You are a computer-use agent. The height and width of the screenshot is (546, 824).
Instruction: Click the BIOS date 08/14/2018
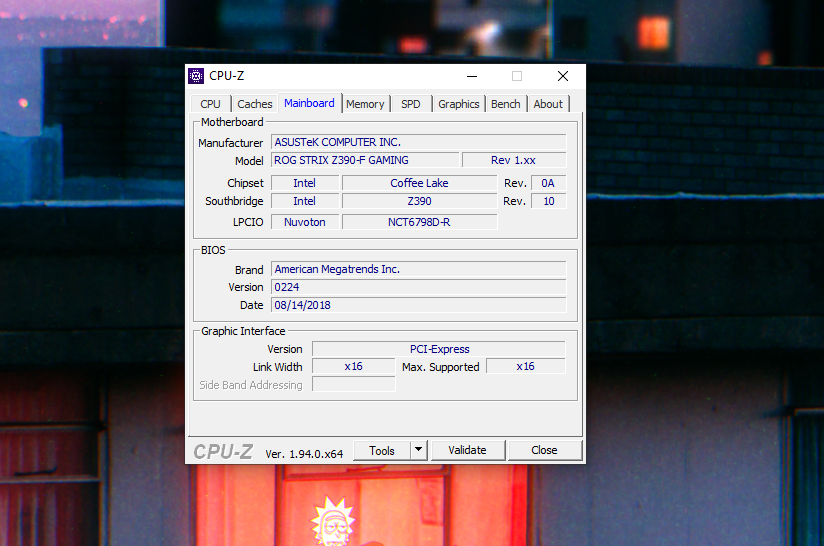pos(419,305)
